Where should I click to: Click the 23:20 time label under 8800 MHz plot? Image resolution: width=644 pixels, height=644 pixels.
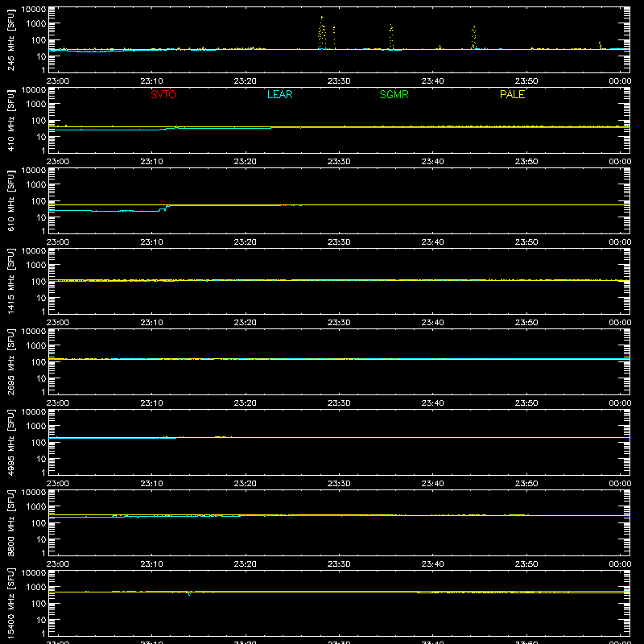point(246,564)
